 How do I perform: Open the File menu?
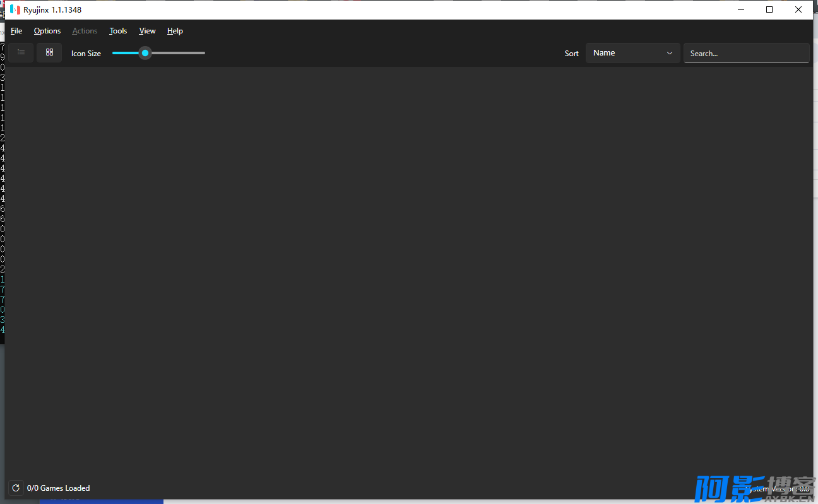[x=16, y=31]
